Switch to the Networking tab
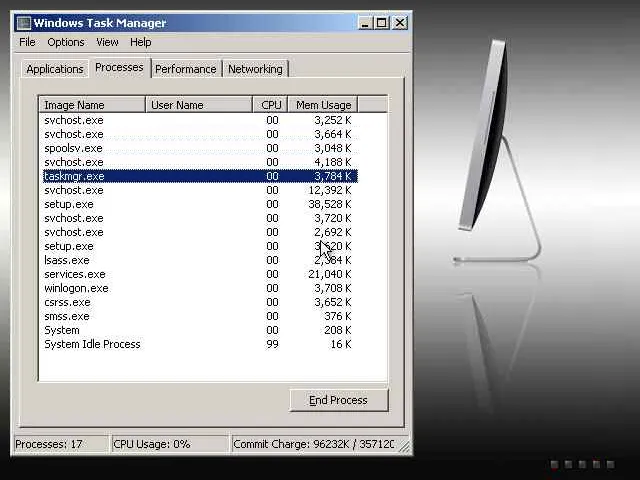The image size is (640, 480). point(255,69)
